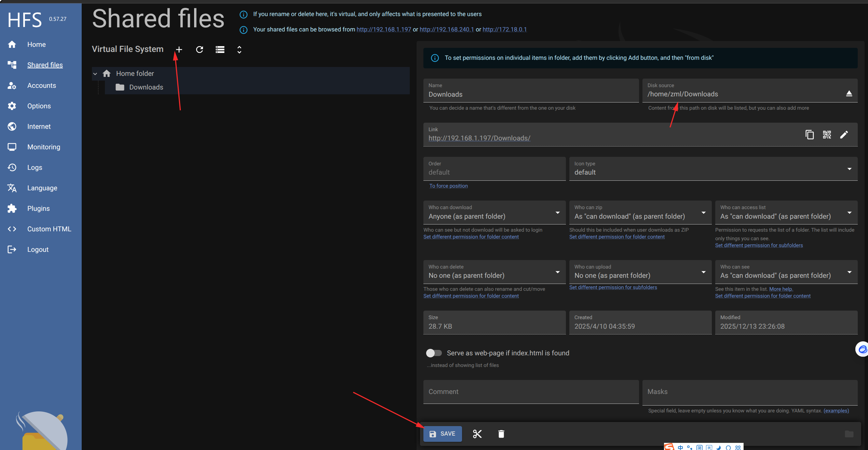Screen dimensions: 868x450
Task: Click into the Comment input field
Action: 531,392
